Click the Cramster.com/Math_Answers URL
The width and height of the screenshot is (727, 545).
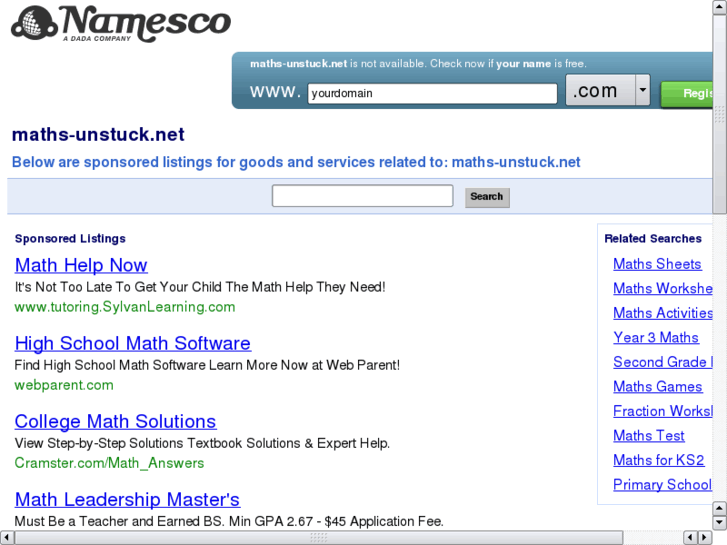click(x=109, y=463)
